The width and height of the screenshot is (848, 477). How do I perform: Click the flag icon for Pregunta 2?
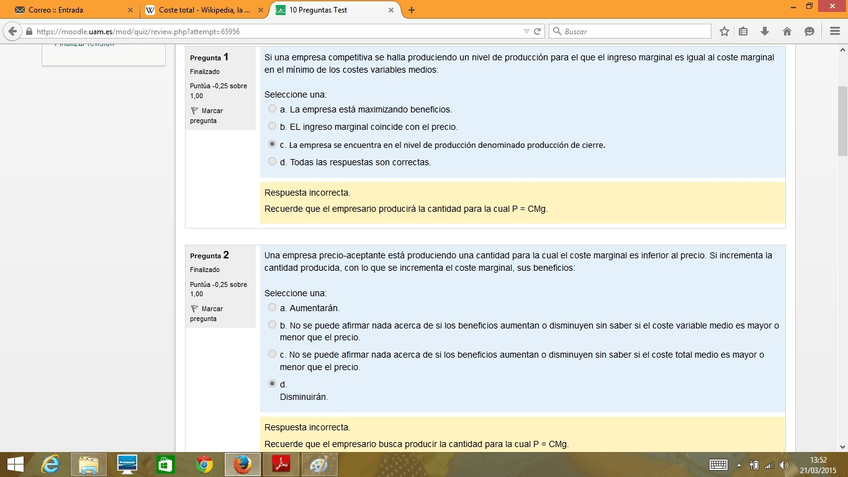click(x=194, y=308)
